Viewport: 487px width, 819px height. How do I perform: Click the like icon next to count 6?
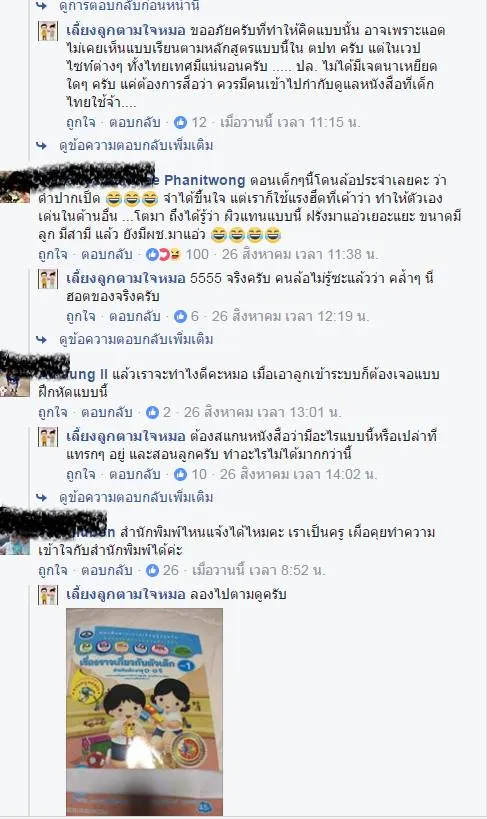180,317
